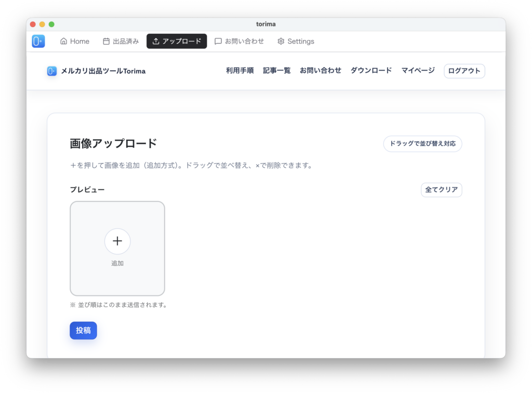Click the ログアウト button
Image resolution: width=532 pixels, height=393 pixels.
point(464,71)
